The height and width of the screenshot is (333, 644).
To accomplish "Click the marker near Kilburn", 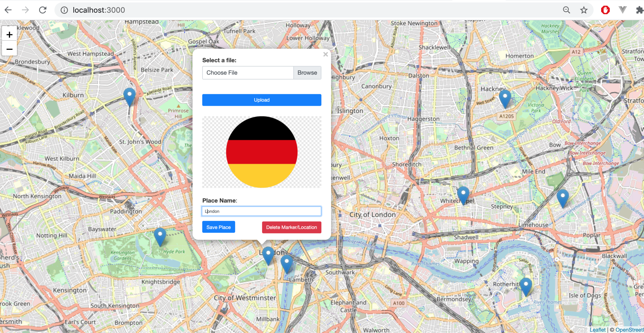I will [x=129, y=96].
